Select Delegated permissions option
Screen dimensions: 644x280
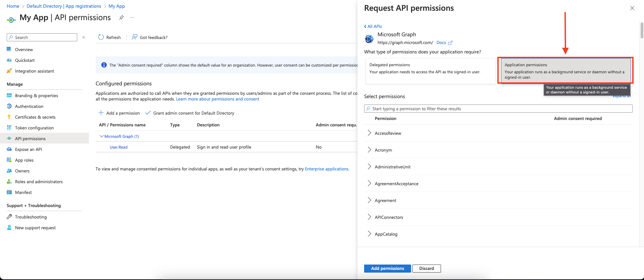(430, 71)
